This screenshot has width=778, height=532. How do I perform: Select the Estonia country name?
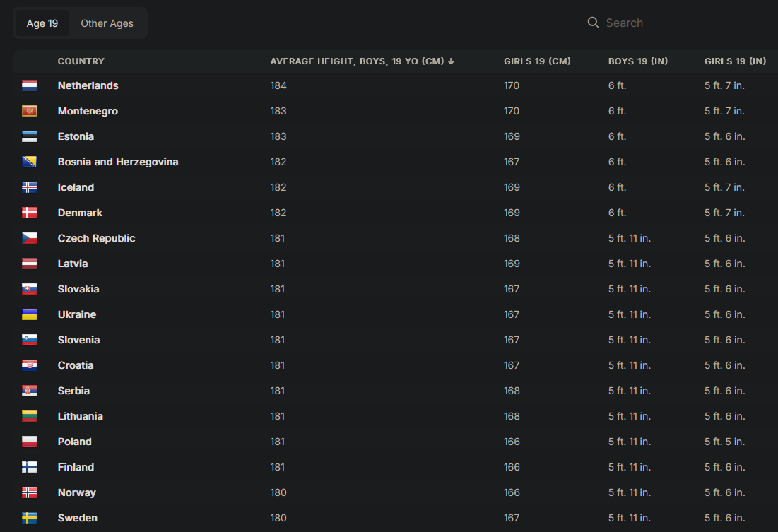point(76,136)
